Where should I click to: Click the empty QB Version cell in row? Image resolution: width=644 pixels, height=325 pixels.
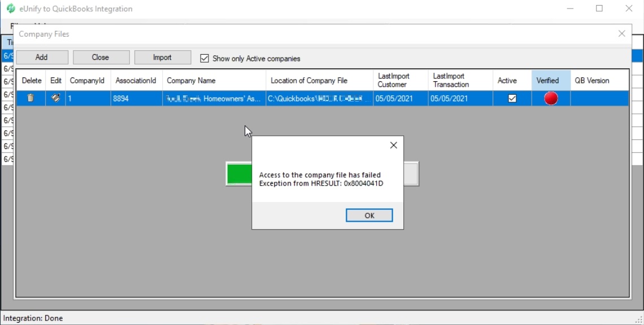(x=599, y=99)
